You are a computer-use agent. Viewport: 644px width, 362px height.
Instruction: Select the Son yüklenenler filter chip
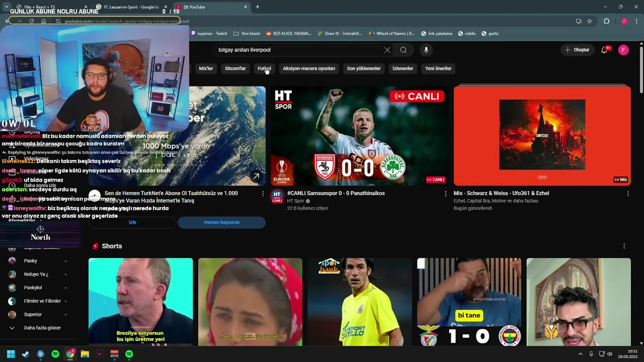pyautogui.click(x=364, y=68)
